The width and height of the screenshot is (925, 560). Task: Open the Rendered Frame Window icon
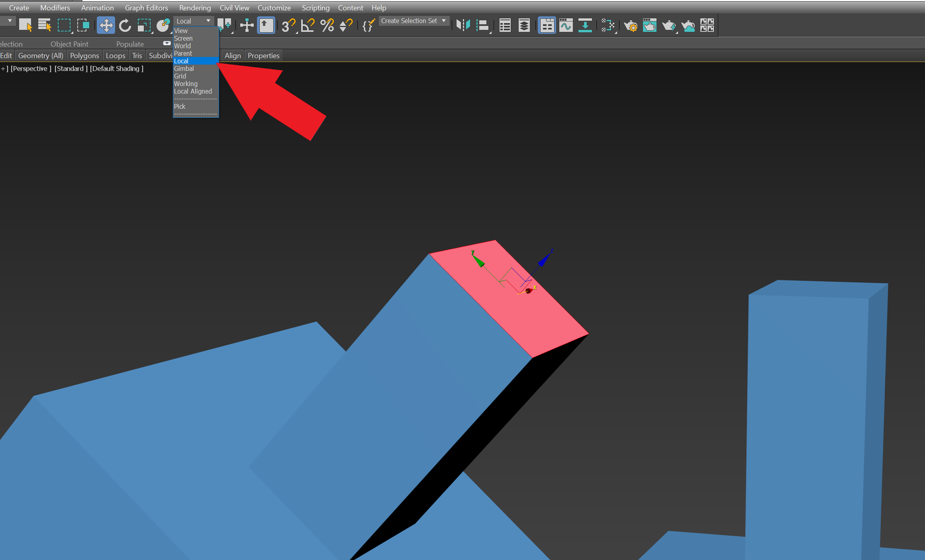pos(650,25)
